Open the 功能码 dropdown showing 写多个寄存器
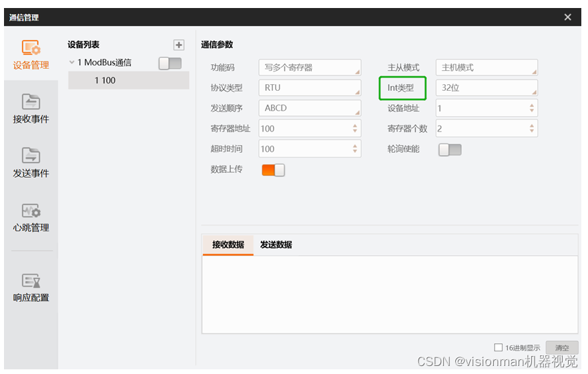Screen dimensions: 588x374 tap(310, 67)
